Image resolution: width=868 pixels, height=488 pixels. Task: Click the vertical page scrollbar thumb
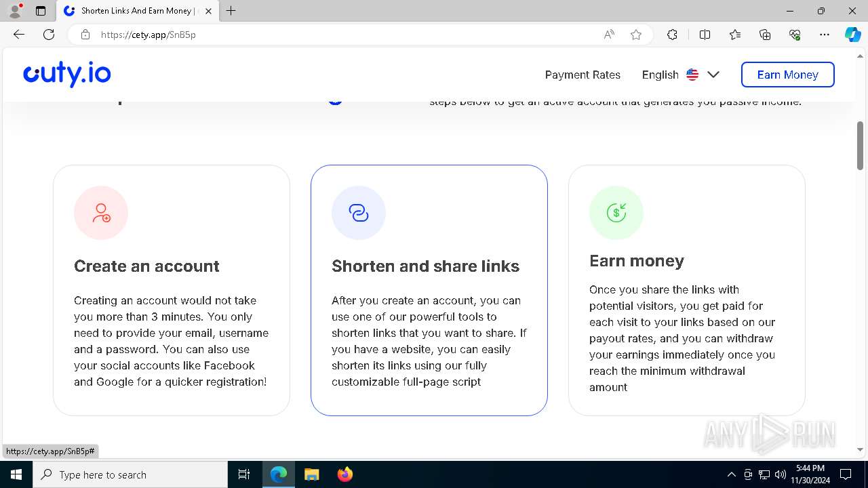pyautogui.click(x=861, y=146)
